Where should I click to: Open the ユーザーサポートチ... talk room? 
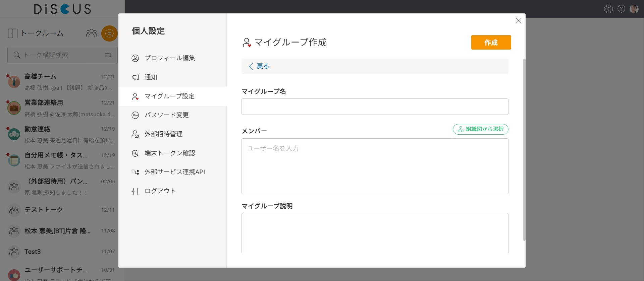tap(62, 272)
